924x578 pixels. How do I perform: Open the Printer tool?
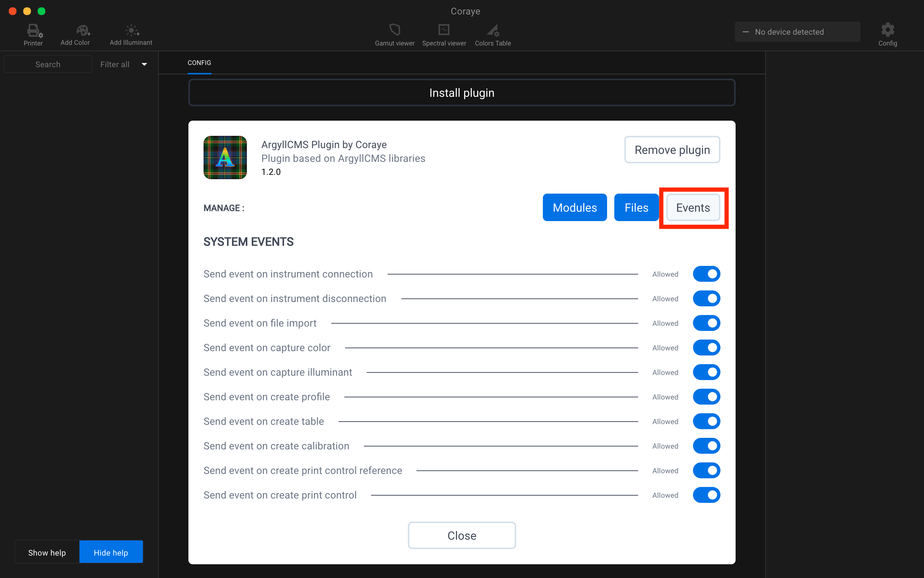(x=33, y=35)
